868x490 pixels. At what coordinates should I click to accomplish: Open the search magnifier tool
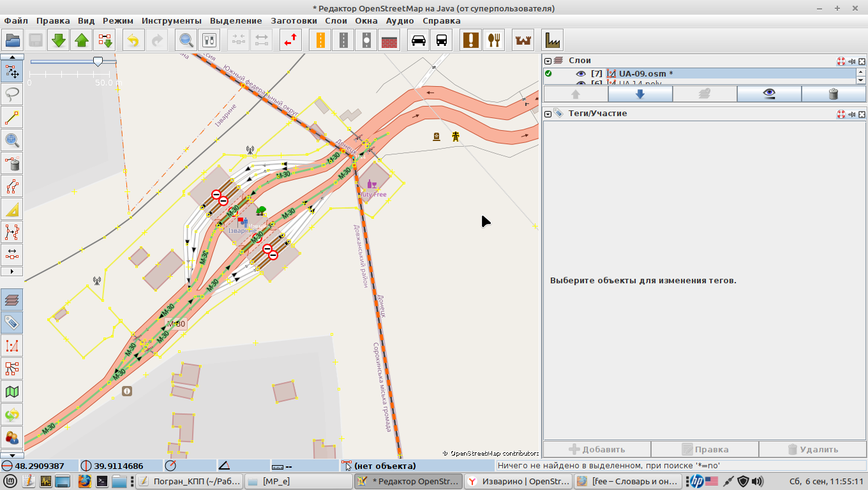coord(186,40)
